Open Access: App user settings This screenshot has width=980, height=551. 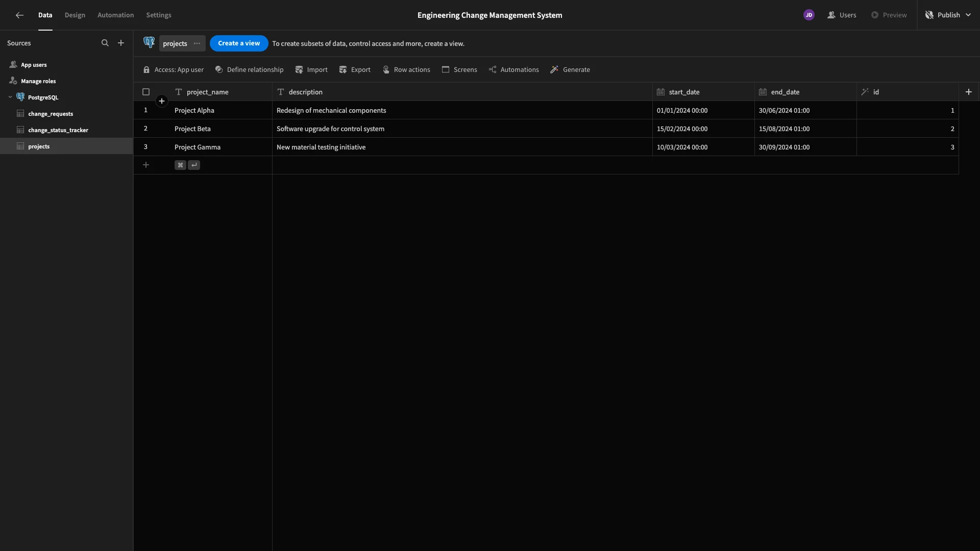(x=174, y=70)
